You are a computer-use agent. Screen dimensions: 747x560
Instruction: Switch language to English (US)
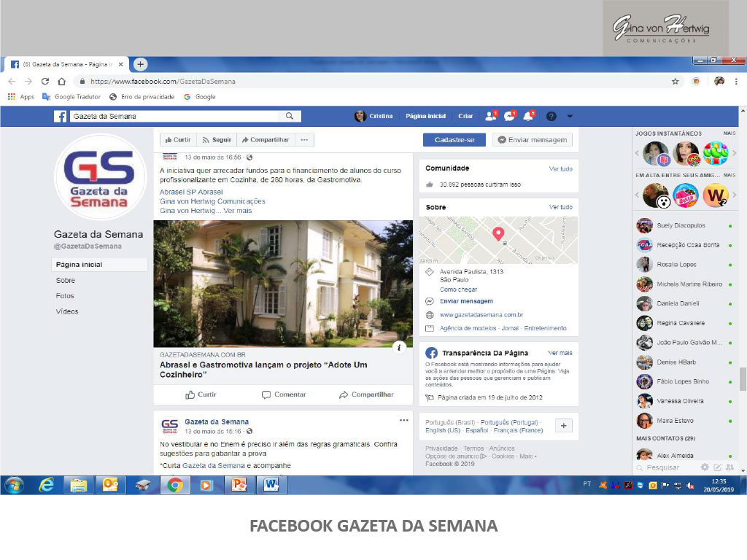point(443,430)
